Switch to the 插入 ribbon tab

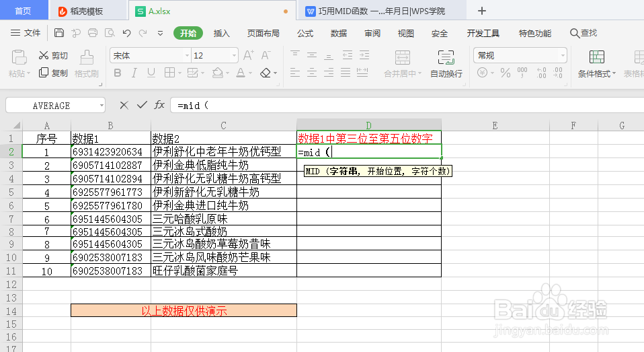point(221,33)
